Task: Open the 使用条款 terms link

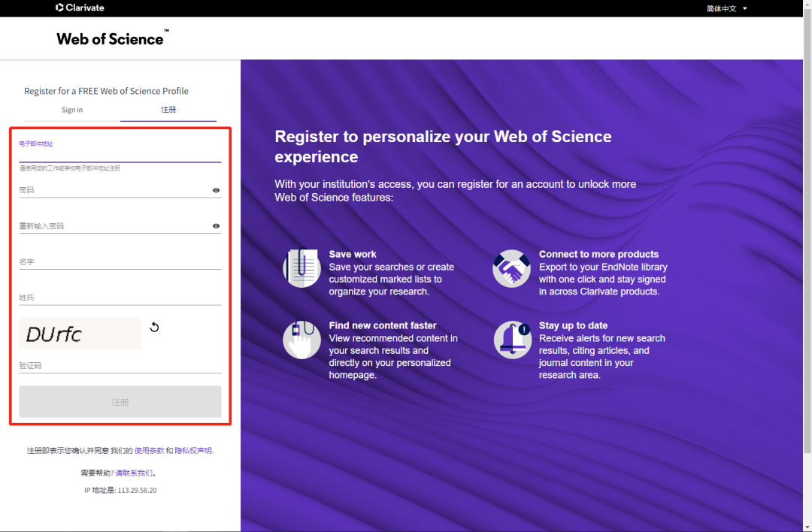Action: [x=149, y=451]
